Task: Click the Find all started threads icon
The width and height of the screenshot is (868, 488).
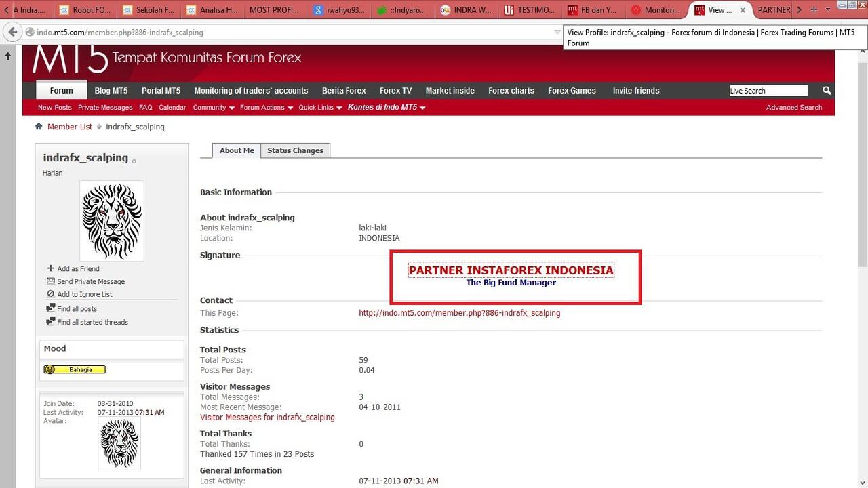Action: tap(51, 322)
